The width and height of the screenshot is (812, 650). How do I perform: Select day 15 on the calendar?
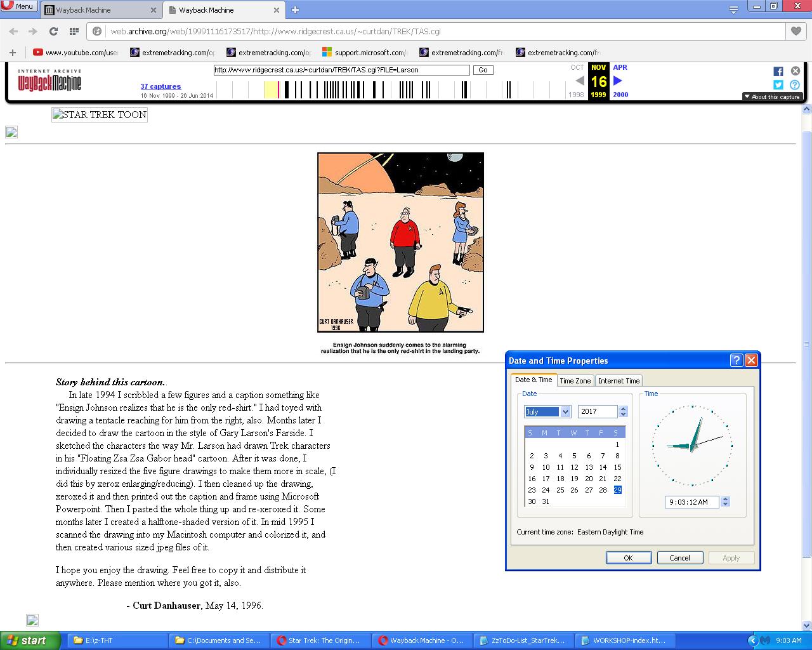point(617,467)
